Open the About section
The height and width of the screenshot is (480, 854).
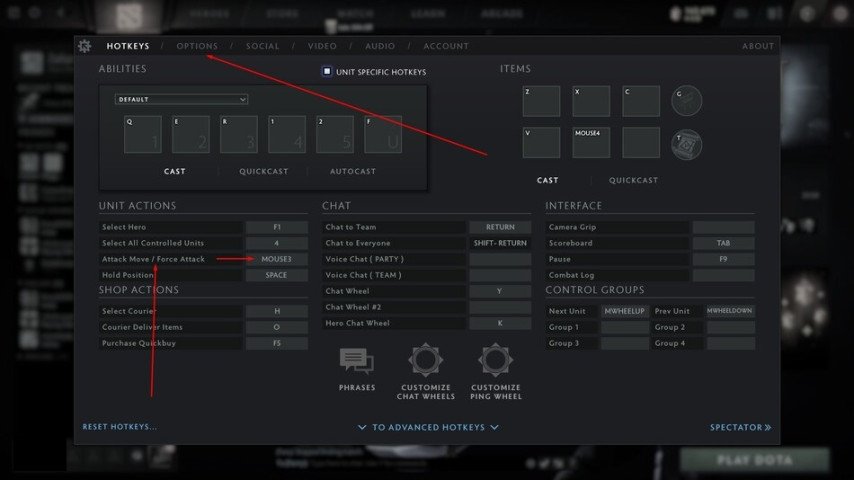(757, 46)
